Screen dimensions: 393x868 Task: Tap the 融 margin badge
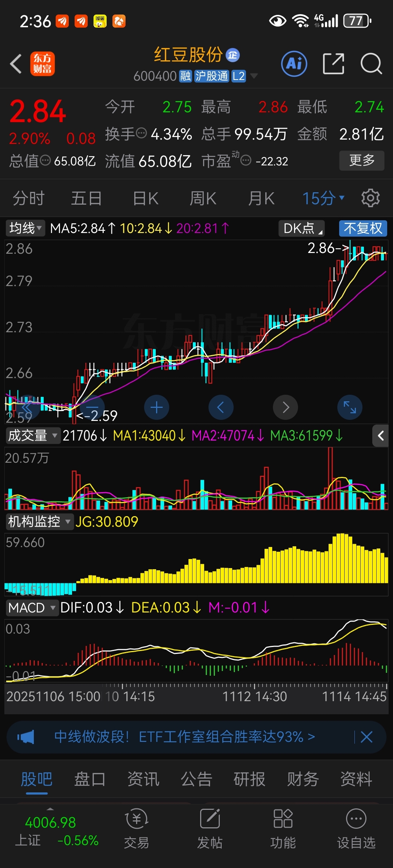click(186, 76)
